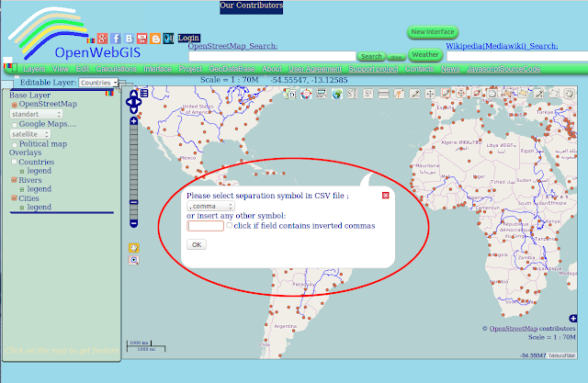The width and height of the screenshot is (588, 383).
Task: Open the VK (B) social icon
Action: pos(129,39)
